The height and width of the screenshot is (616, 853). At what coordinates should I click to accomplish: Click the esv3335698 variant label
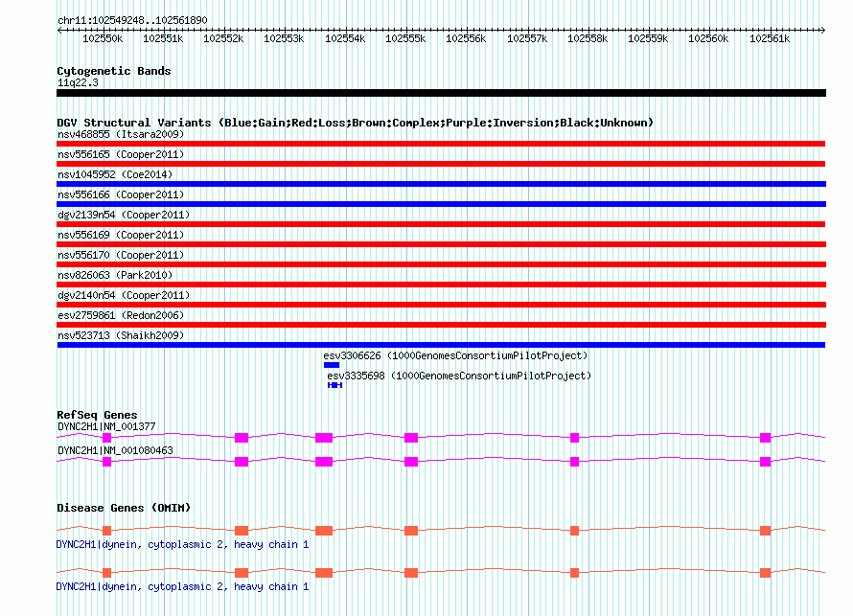point(459,376)
